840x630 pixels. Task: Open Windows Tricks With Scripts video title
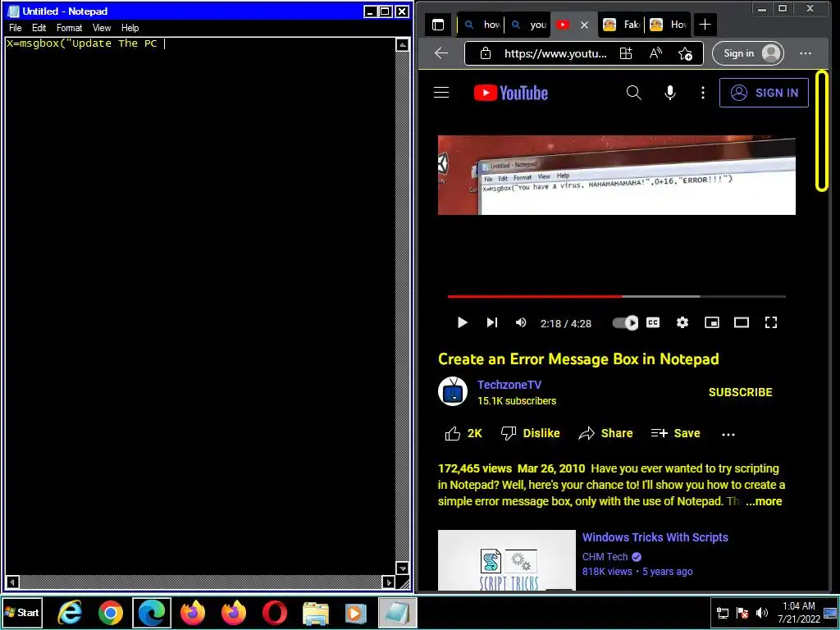pyautogui.click(x=655, y=537)
